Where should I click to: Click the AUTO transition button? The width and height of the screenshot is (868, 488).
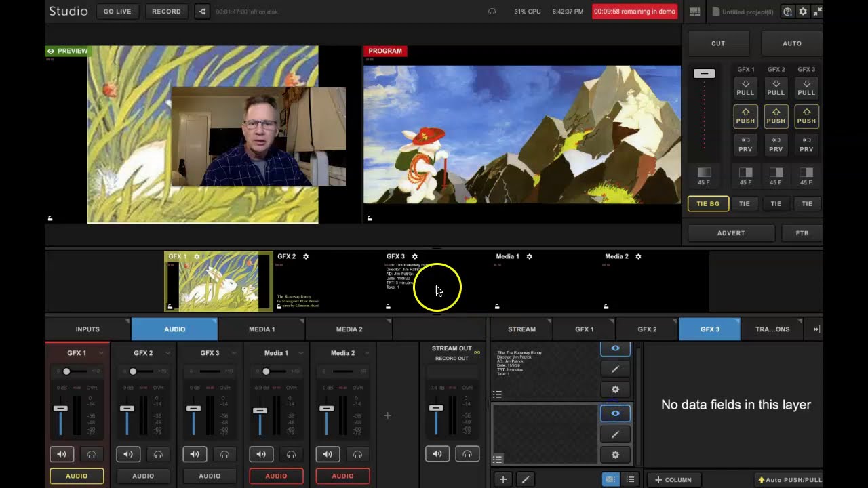792,43
